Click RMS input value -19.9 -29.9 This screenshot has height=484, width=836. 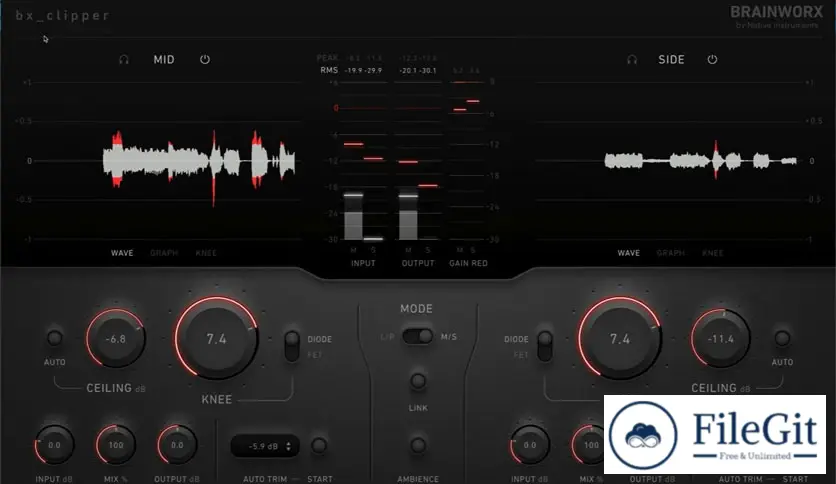[364, 70]
